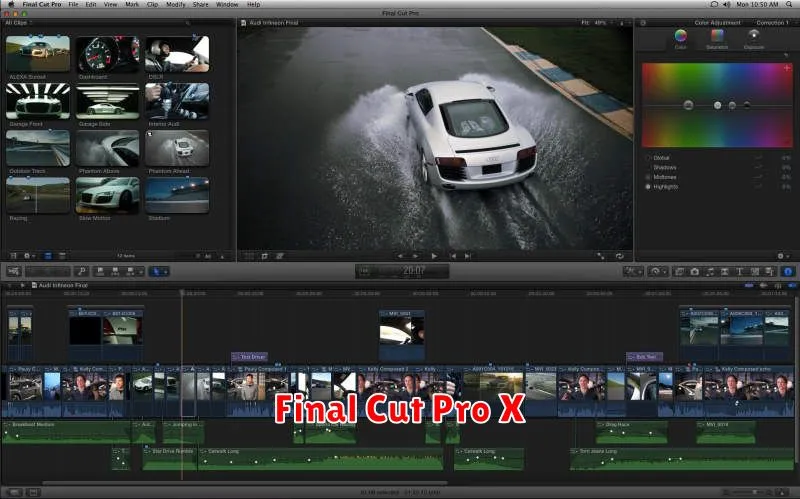The width and height of the screenshot is (800, 499).
Task: Switch to the Color tab
Action: pyautogui.click(x=681, y=39)
